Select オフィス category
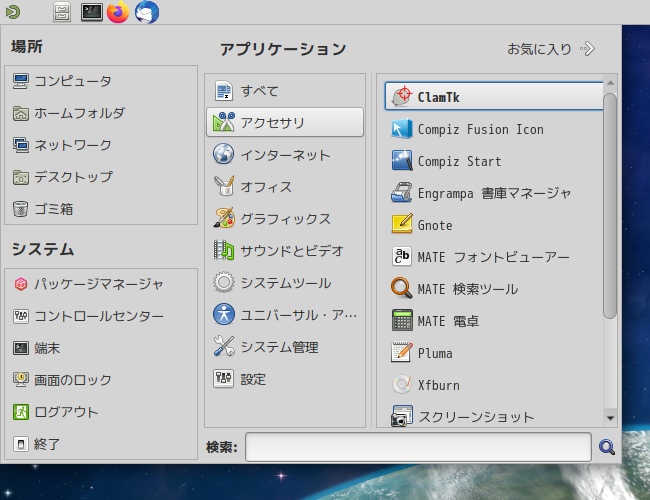 coord(285,187)
